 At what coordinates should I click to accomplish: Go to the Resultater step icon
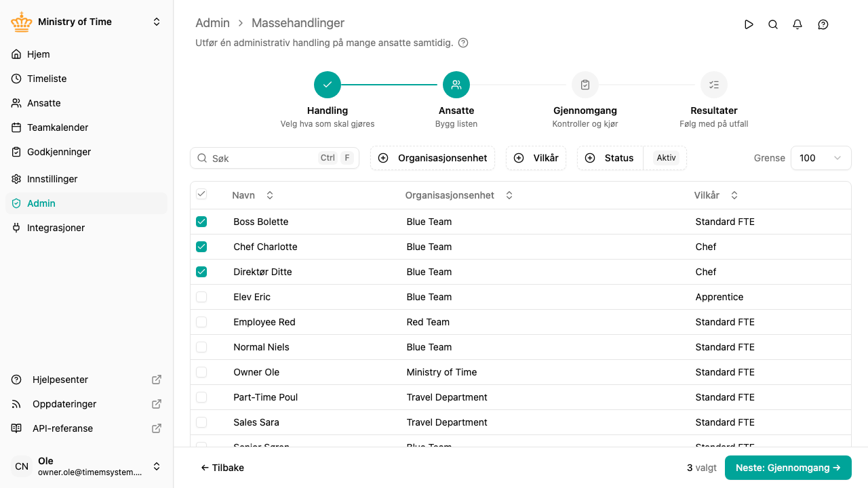click(714, 85)
